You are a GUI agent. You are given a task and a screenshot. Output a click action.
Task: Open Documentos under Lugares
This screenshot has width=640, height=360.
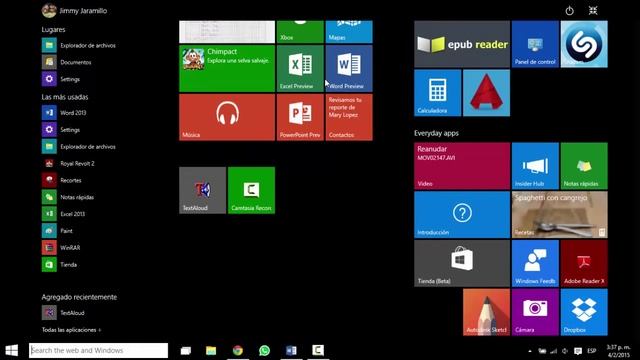tap(67, 62)
